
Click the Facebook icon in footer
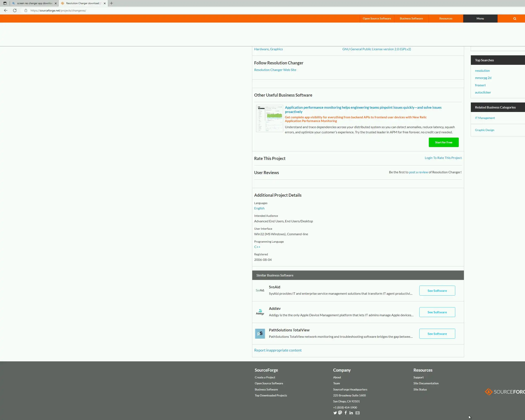coord(346,413)
